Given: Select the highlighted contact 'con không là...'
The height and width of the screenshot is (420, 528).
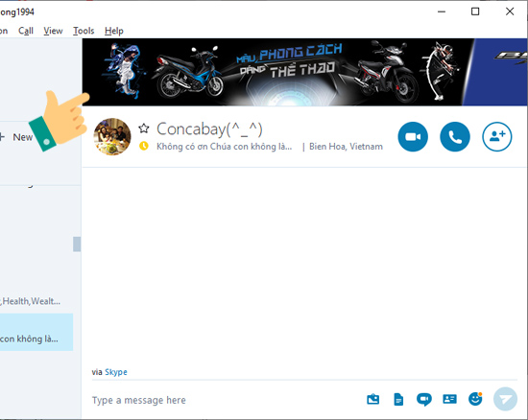Looking at the screenshot, I should click(36, 332).
